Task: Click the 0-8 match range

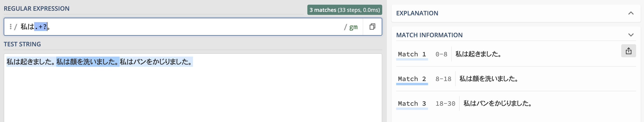Action: click(x=441, y=54)
